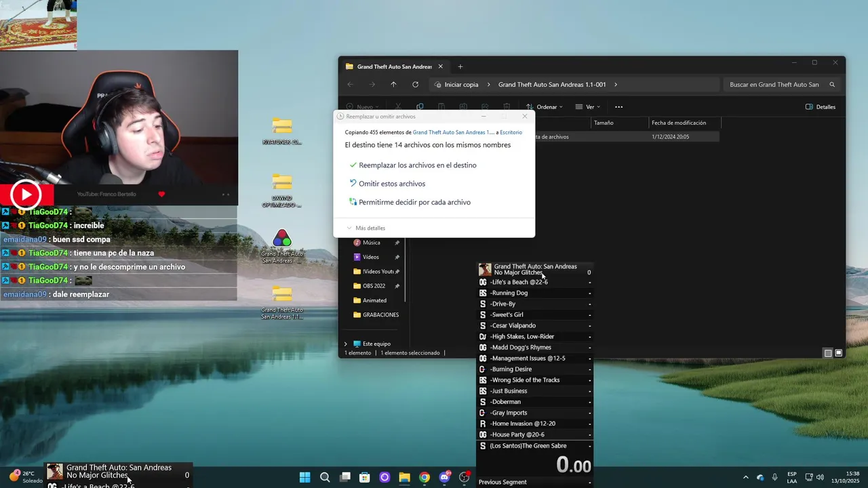
Task: Show hidden system tray icons
Action: click(746, 477)
